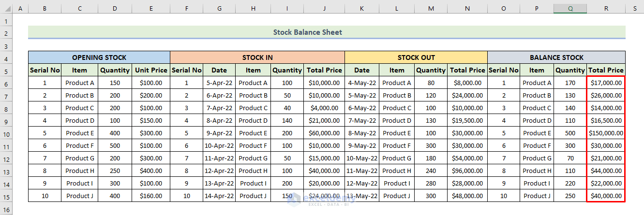Click the BALANCE STOCK section header
This screenshot has width=644, height=215.
click(556, 57)
